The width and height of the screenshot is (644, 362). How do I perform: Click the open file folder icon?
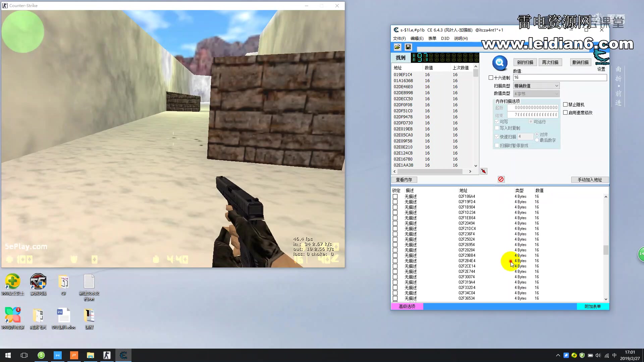(397, 47)
